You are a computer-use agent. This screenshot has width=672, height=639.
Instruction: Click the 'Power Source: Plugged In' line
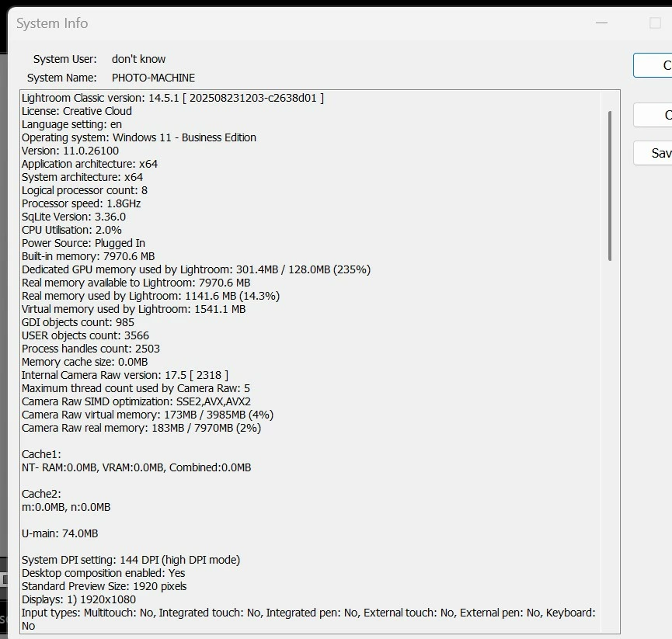click(x=84, y=243)
